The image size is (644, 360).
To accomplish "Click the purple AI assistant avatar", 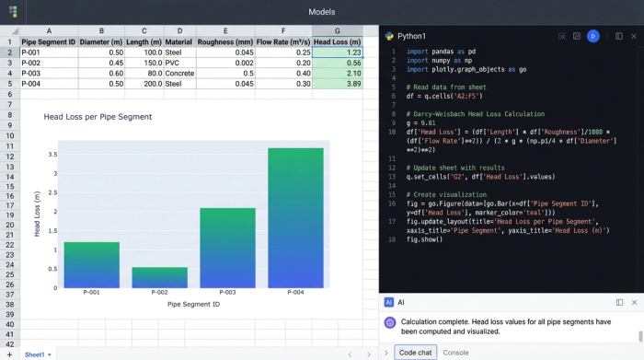I will (390, 322).
